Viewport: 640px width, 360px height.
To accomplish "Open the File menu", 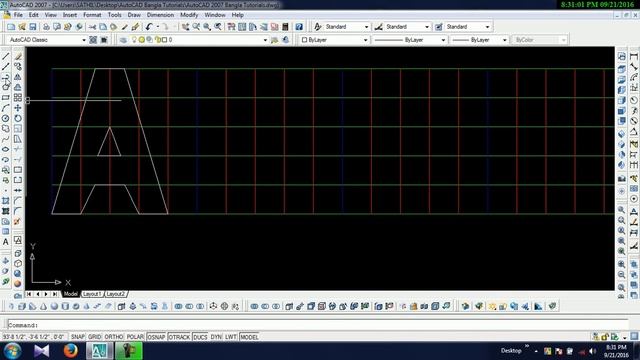I will tap(18, 15).
